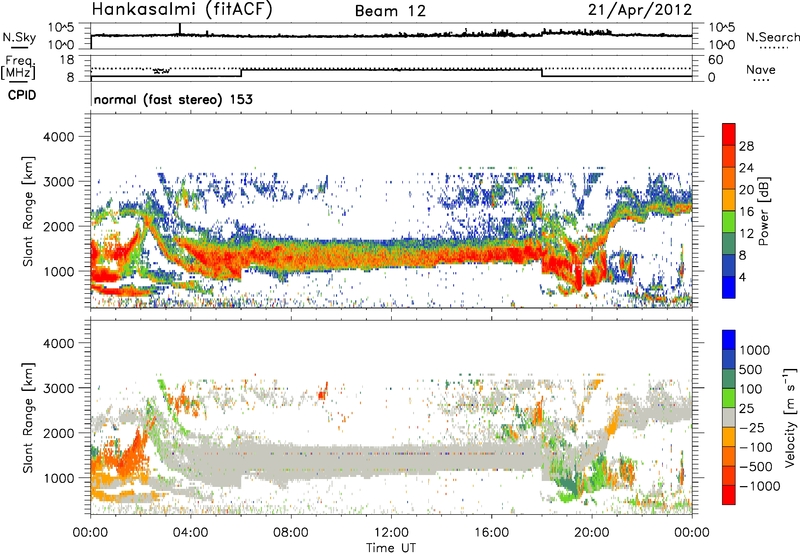
Task: Click the '16:00' time tick label
Action: pos(491,533)
